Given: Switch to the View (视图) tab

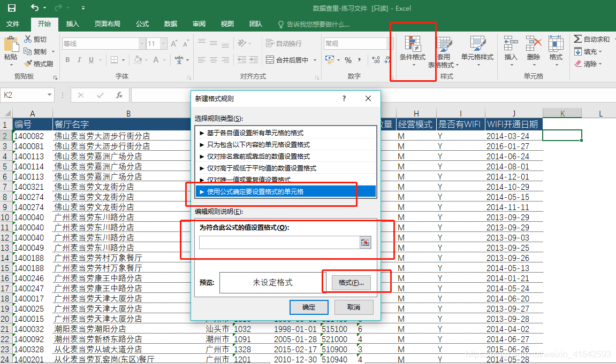Looking at the screenshot, I should point(227,24).
